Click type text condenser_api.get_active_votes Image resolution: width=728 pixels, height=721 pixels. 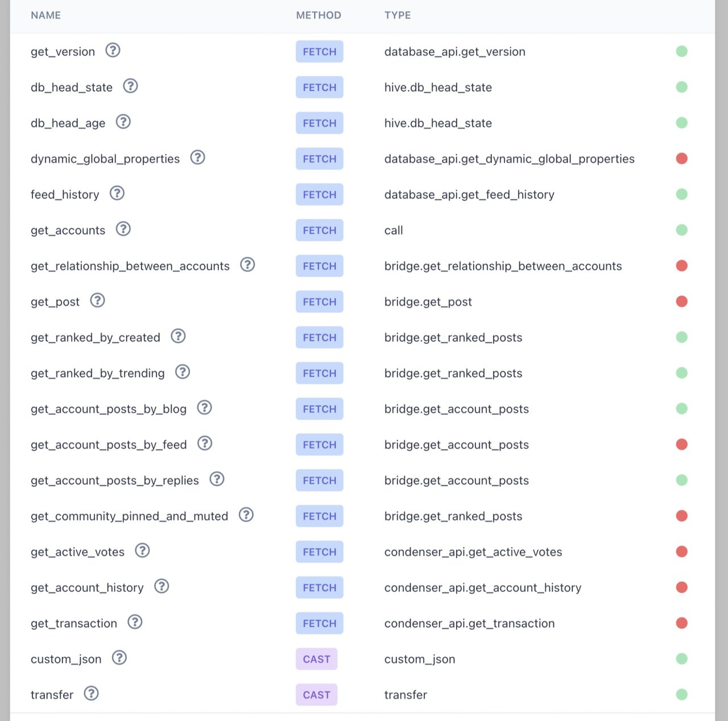tap(473, 552)
